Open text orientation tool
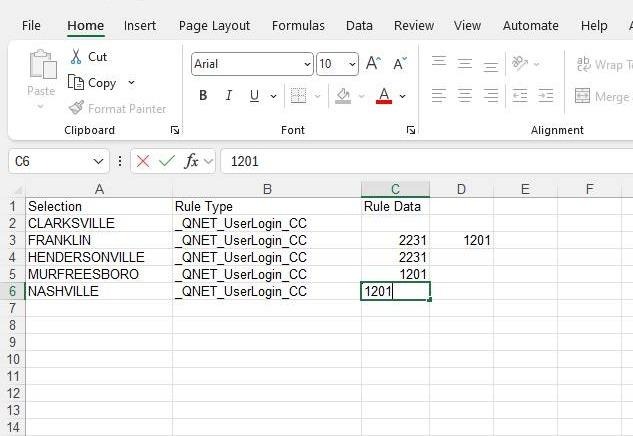 [520, 63]
